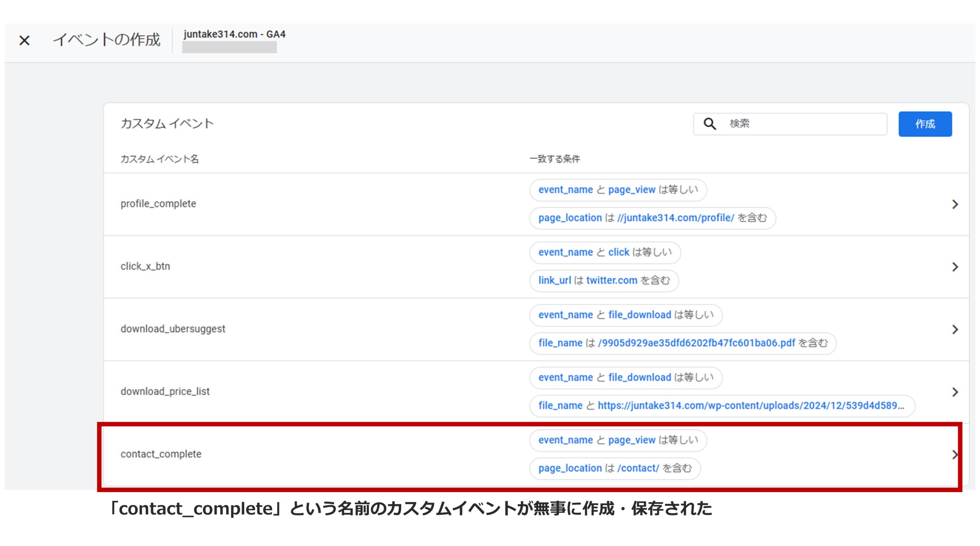Image resolution: width=980 pixels, height=546 pixels.
Task: Select the click_x_btn event name
Action: pyautogui.click(x=146, y=266)
